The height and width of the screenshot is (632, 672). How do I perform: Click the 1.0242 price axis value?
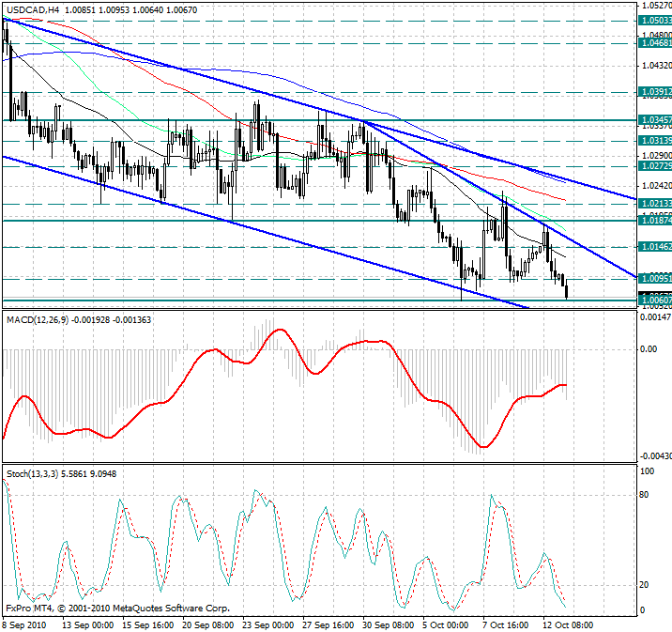pos(656,186)
